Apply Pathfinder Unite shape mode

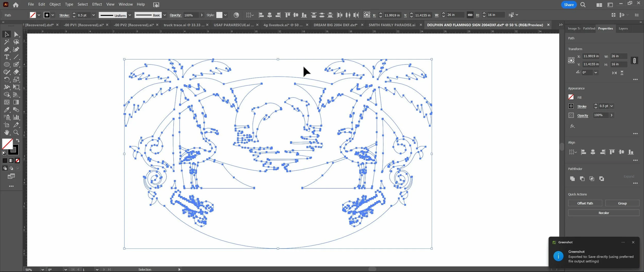[572, 179]
